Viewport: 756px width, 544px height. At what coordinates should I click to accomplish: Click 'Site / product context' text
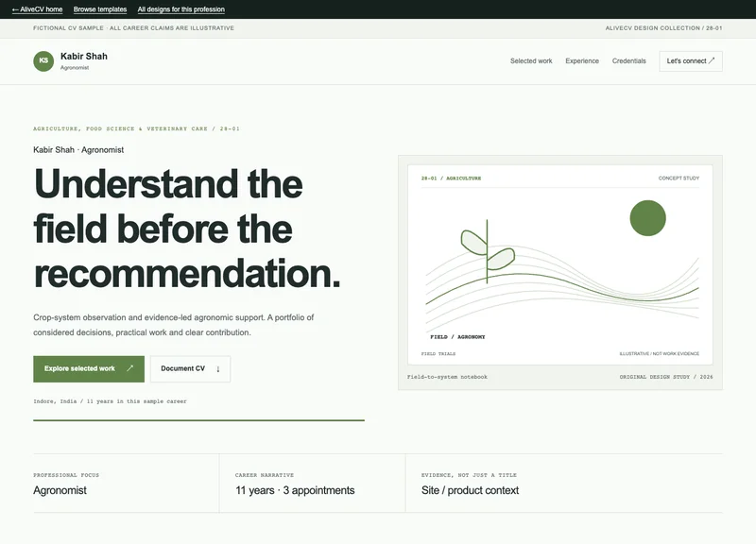[470, 490]
